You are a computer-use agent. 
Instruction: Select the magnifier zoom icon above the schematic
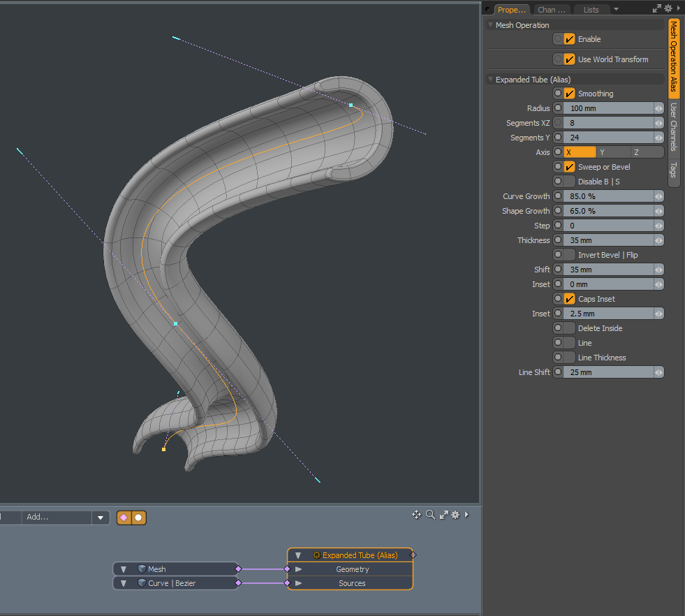coord(429,515)
